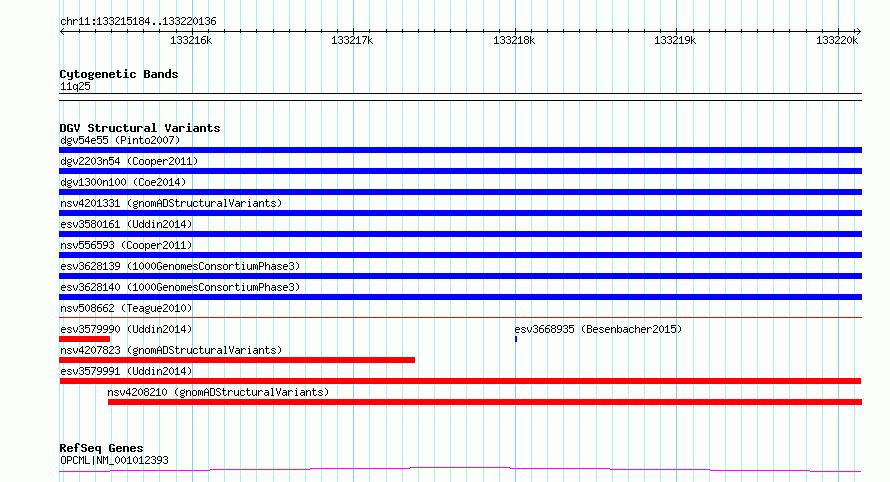Screen dimensions: 890x482
Task: Click the blue bar under nsv556593 (Cooper2011)
Action: click(460, 255)
